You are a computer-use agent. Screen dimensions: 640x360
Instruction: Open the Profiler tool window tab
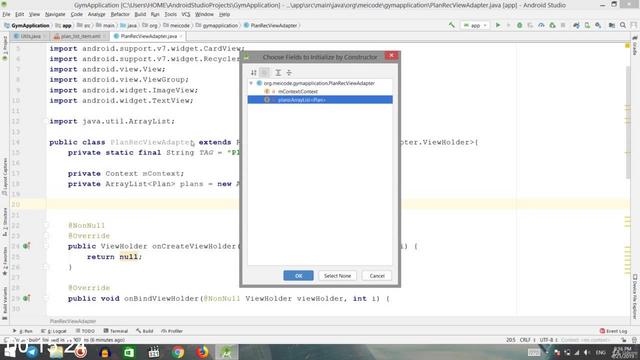[172, 331]
